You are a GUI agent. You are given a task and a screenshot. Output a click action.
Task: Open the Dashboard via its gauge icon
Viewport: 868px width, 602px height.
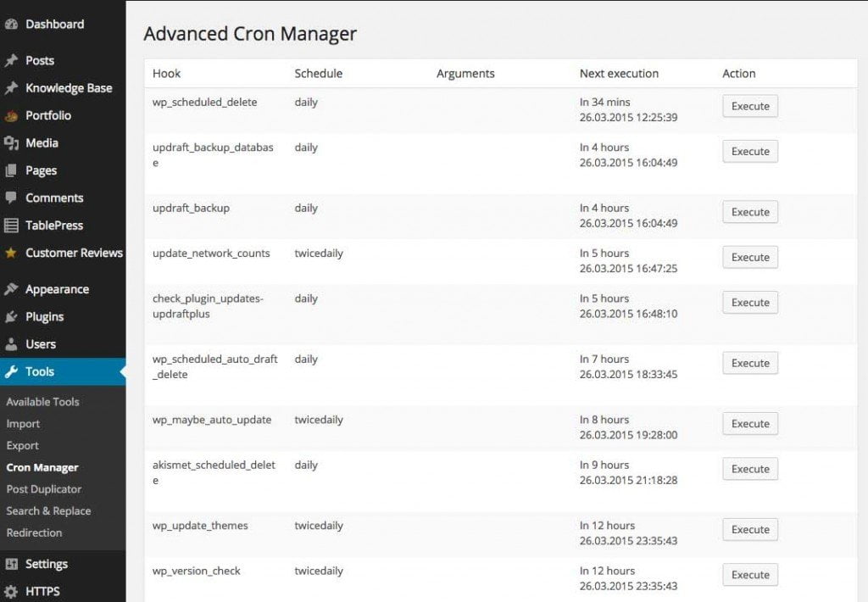[x=12, y=24]
